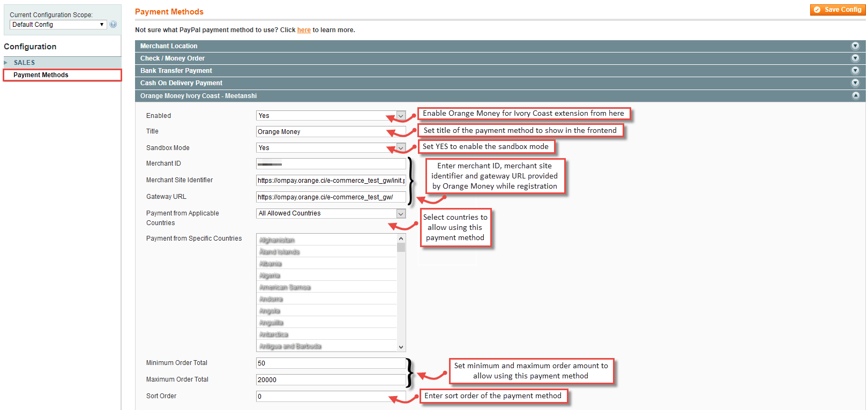
Task: Collapse the Orange Money Ivory Coast section
Action: (x=500, y=96)
